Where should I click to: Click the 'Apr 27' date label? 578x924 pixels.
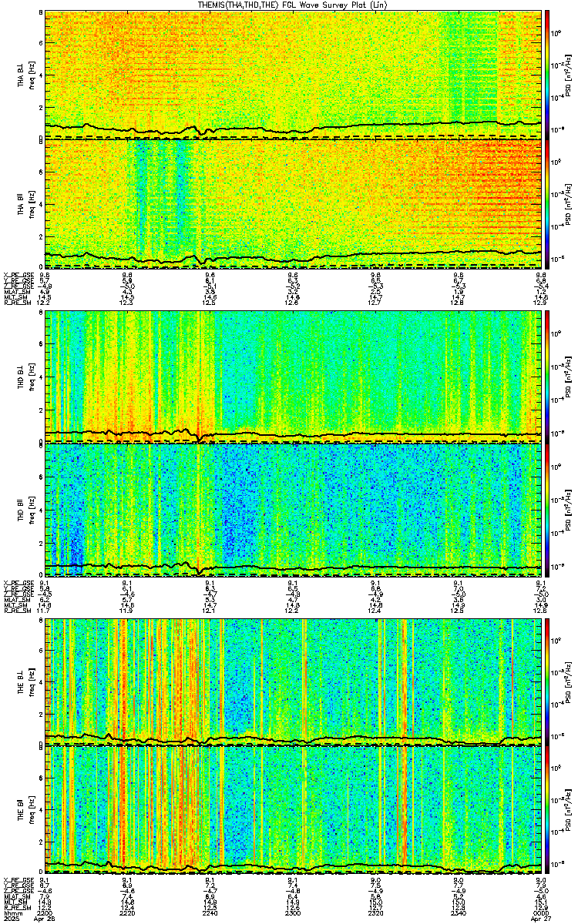click(x=542, y=919)
